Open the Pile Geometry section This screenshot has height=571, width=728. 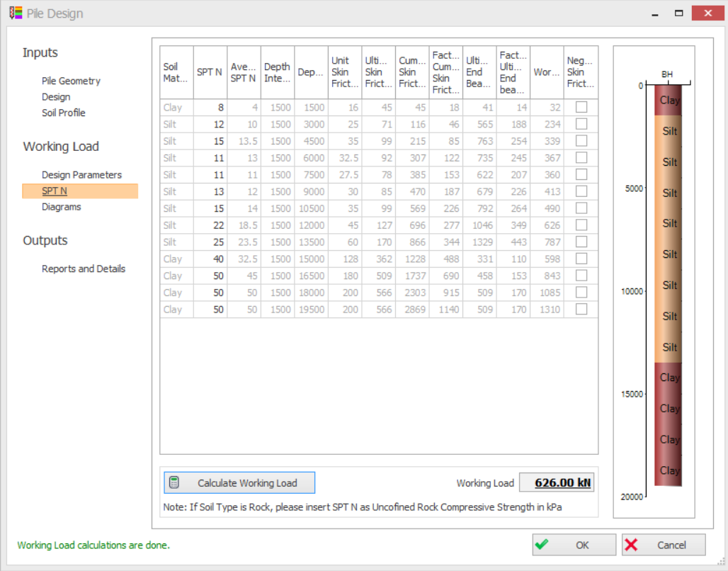(x=71, y=81)
